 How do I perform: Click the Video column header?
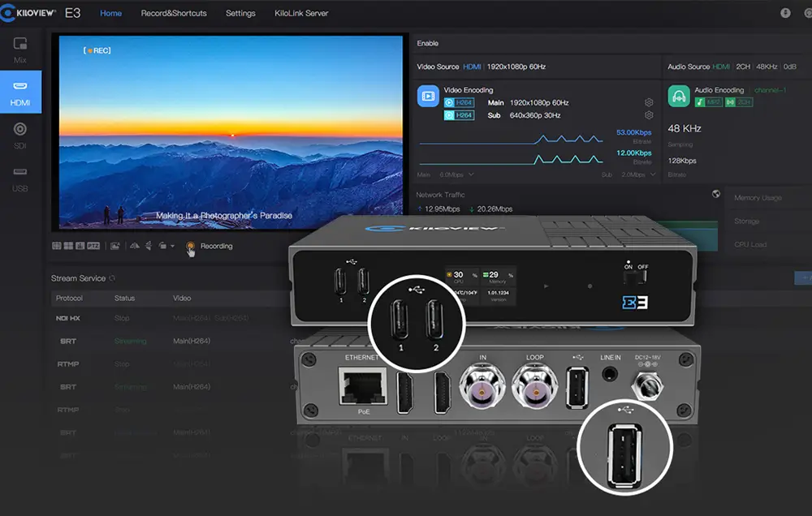tap(182, 298)
